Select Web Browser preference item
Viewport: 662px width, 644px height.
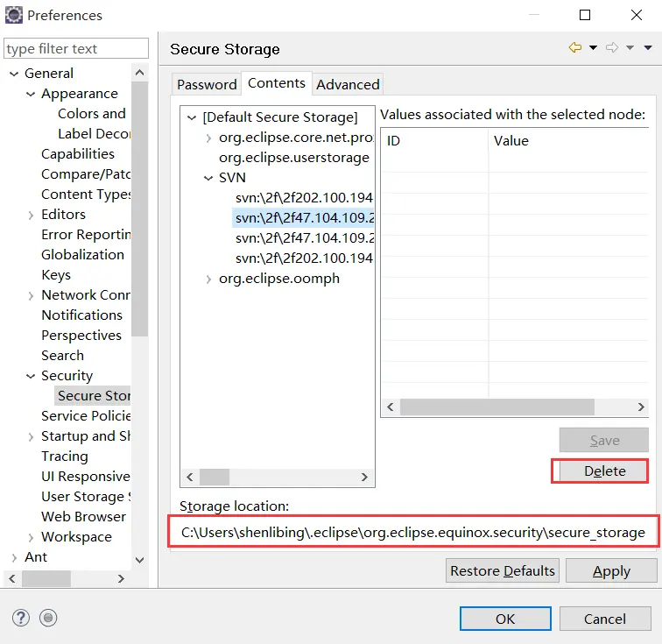click(83, 517)
